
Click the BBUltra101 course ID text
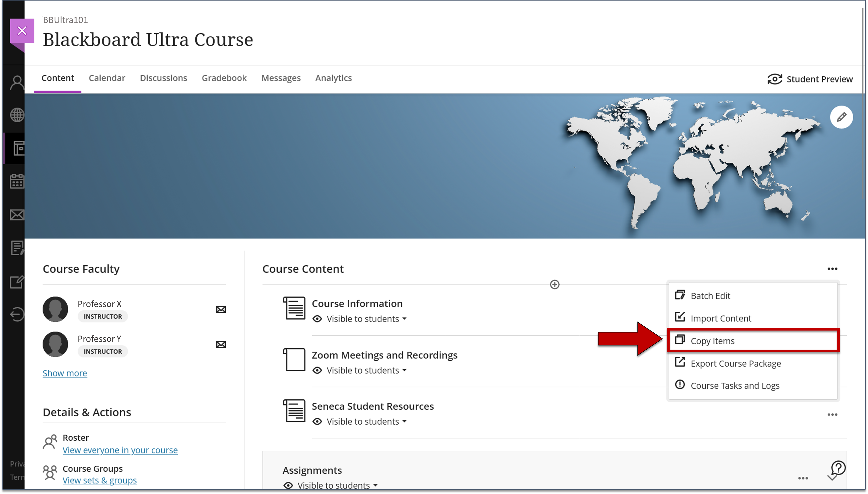point(65,20)
